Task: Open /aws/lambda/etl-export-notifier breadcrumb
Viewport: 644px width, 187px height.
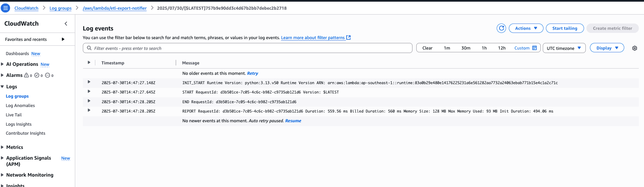Action: 115,8
